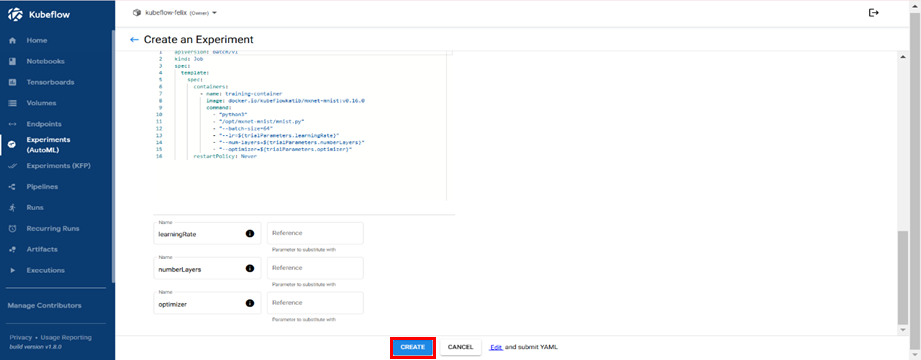
Task: Open Artifacts in the sidebar
Action: tap(42, 250)
